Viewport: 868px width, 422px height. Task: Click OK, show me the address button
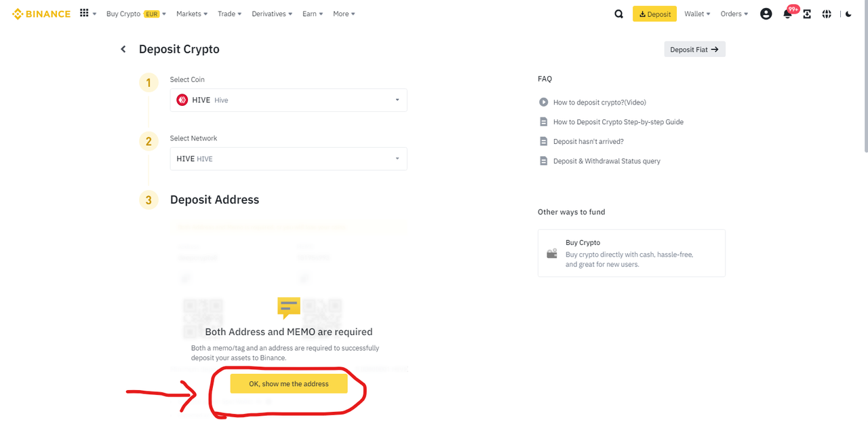tap(289, 384)
